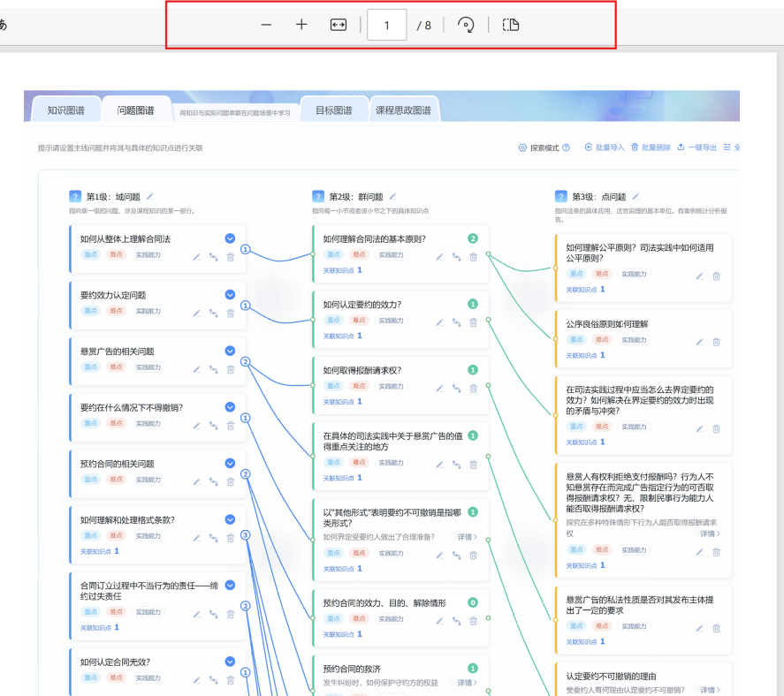Click link-nodes icon on 如何从整体上理解合同法 card

point(214,257)
